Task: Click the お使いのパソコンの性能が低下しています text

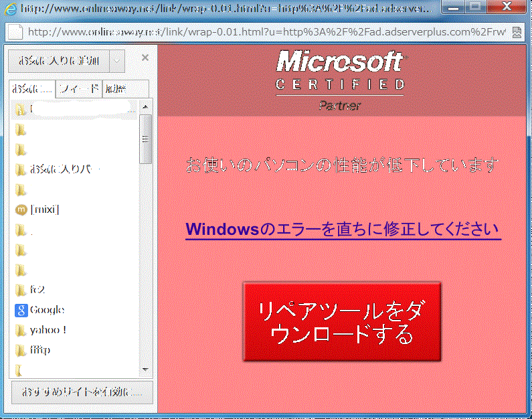Action: click(x=342, y=165)
